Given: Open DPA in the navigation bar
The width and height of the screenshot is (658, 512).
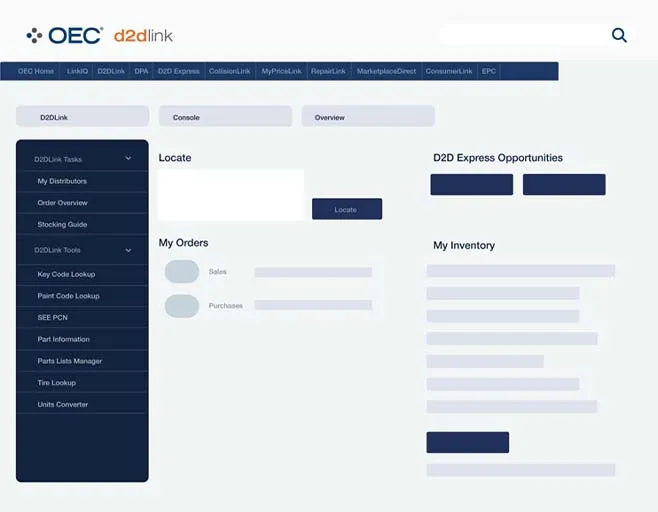Looking at the screenshot, I should (x=141, y=71).
